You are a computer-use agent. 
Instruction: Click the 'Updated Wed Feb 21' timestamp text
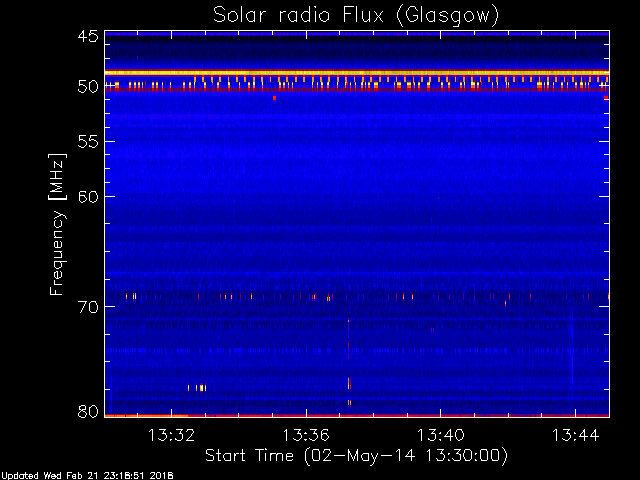(x=87, y=476)
